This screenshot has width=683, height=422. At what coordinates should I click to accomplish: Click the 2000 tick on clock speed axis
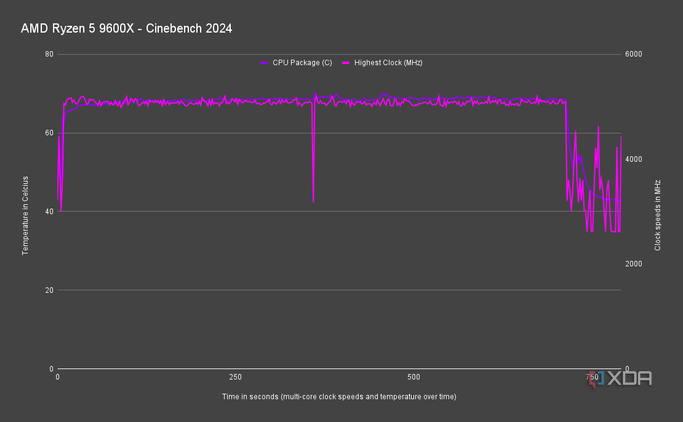(x=633, y=264)
